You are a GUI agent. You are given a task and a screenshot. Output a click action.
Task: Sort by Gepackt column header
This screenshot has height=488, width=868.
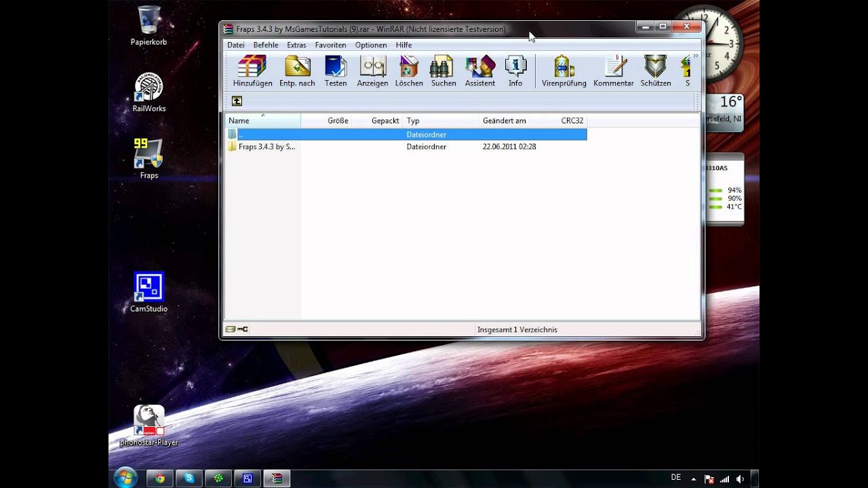378,121
